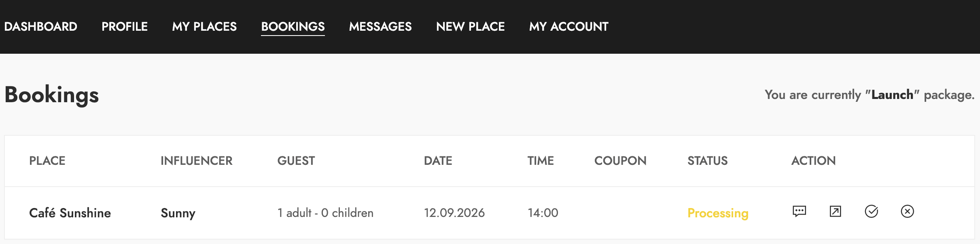This screenshot has width=980, height=244.
Task: Cancel the booking with the X icon
Action: click(907, 211)
